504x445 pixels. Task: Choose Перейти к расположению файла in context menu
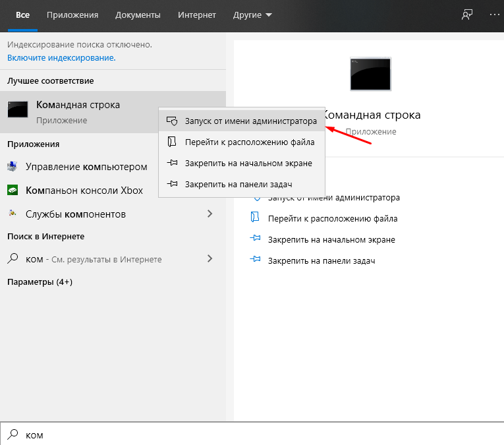click(242, 142)
